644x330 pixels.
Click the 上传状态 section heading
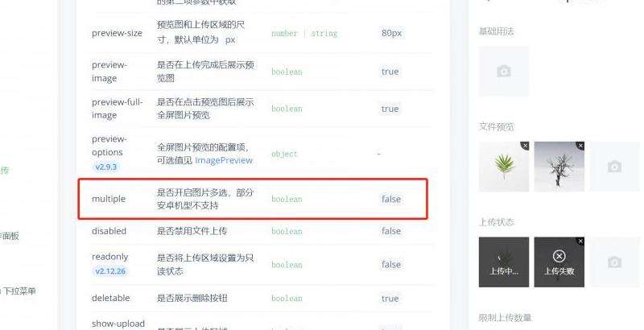pyautogui.click(x=496, y=222)
